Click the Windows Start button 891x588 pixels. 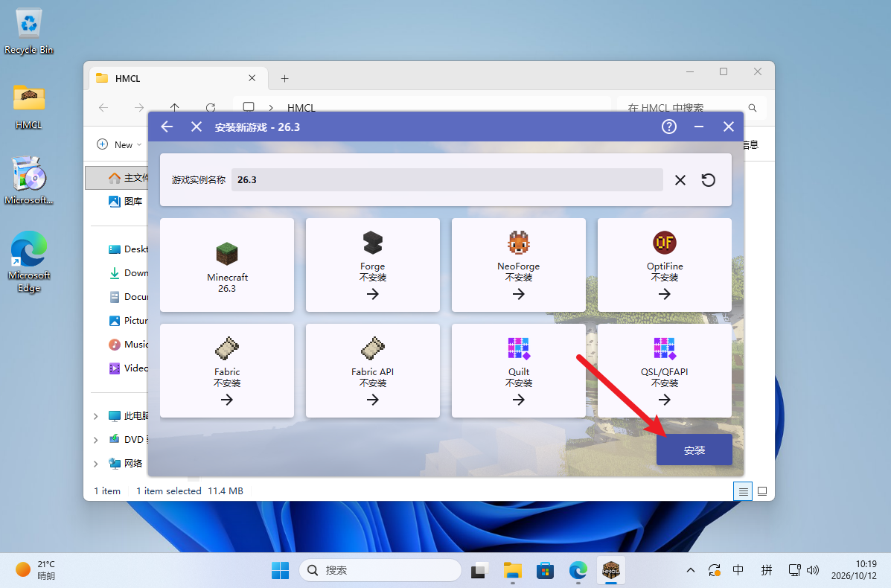point(280,570)
